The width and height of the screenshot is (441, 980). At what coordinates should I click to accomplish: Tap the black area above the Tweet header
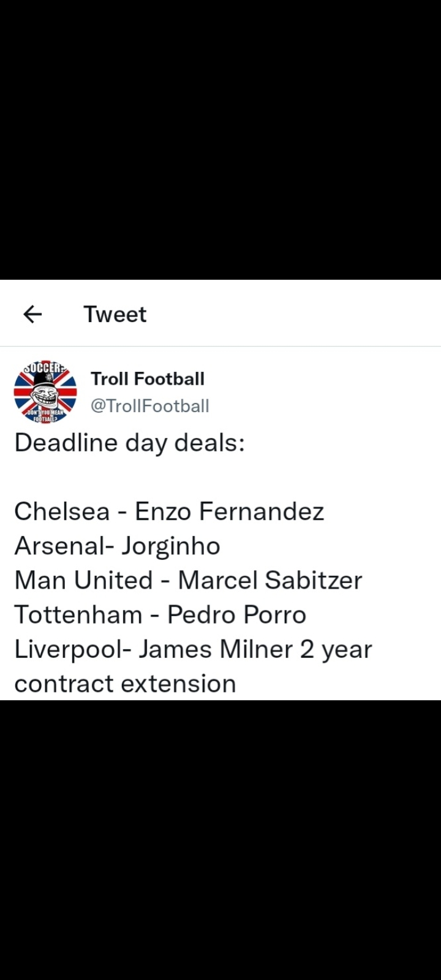tap(221, 140)
